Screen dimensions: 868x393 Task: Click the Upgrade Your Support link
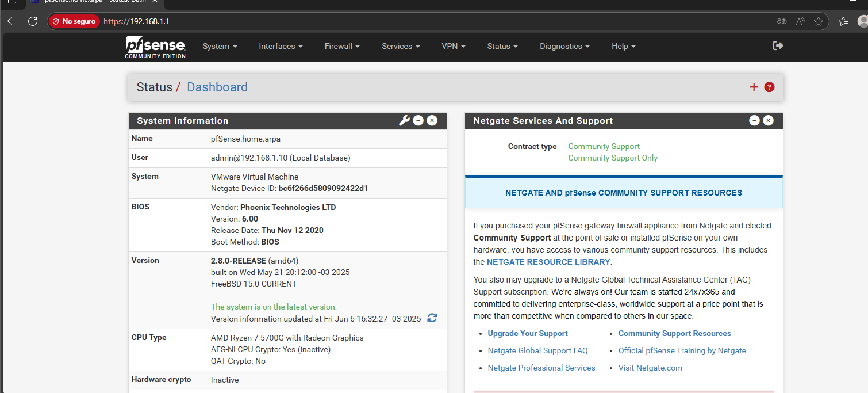(527, 333)
